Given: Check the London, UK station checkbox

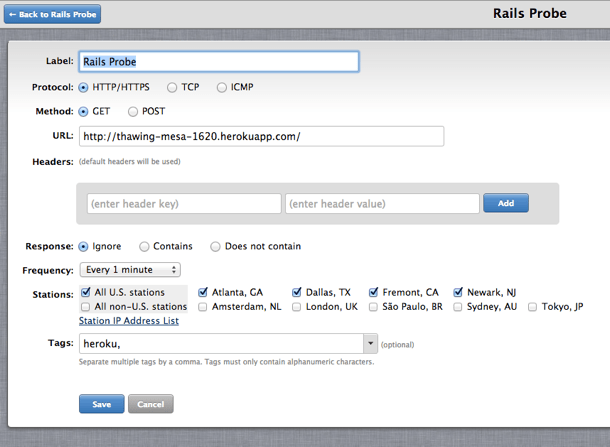Looking at the screenshot, I should point(298,307).
